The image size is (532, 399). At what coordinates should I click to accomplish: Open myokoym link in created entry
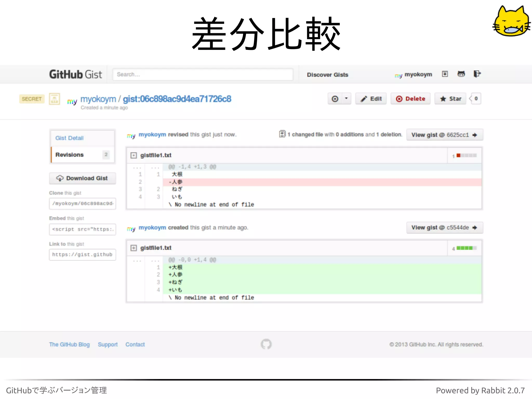(152, 228)
